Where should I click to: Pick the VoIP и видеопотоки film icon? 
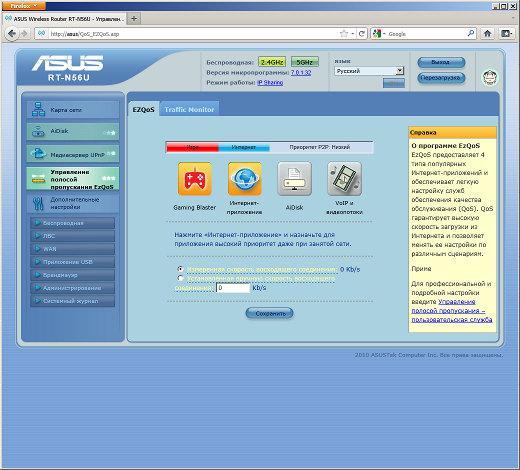[x=344, y=179]
